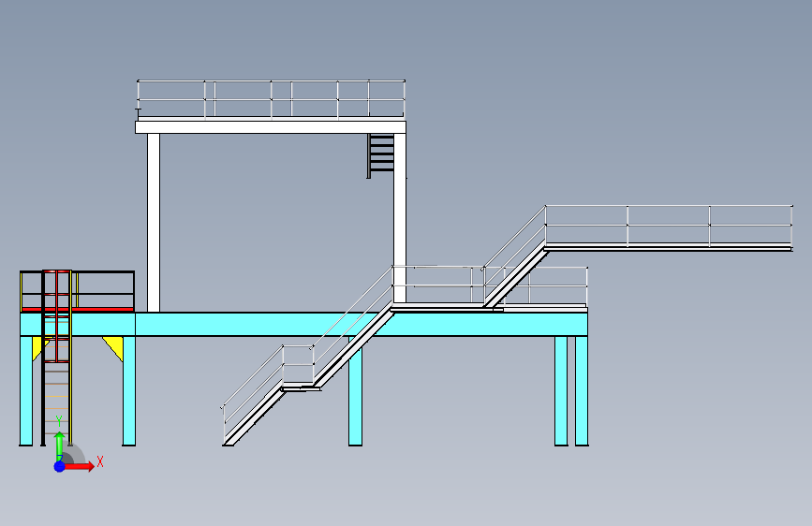Select the elevated walkway at far right

[668, 227]
